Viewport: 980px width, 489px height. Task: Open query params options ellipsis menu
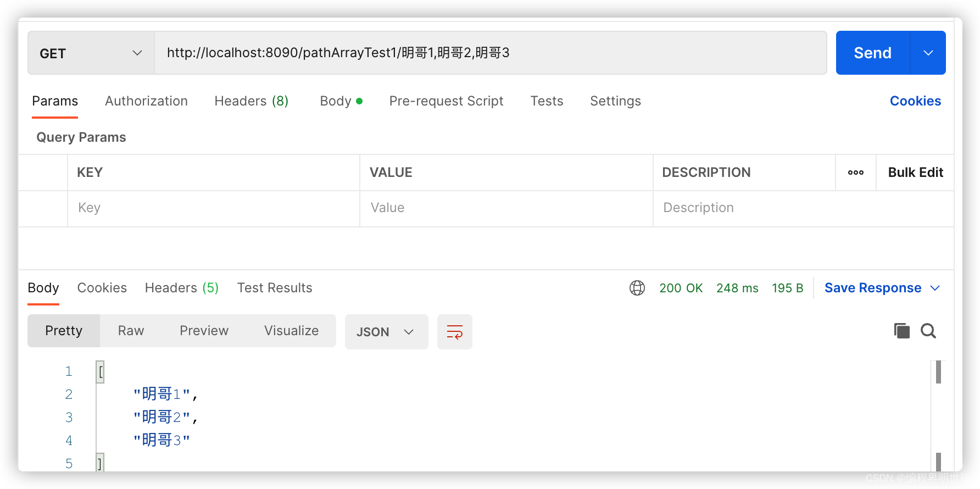pos(856,173)
